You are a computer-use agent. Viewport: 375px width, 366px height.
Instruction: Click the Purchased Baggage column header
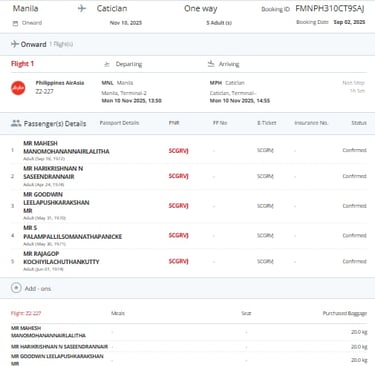pyautogui.click(x=345, y=313)
